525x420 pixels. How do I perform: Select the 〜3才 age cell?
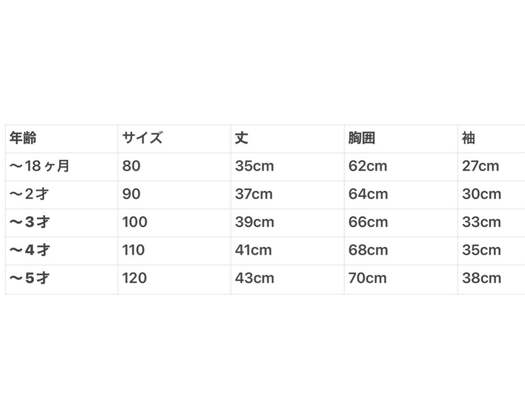coord(29,222)
